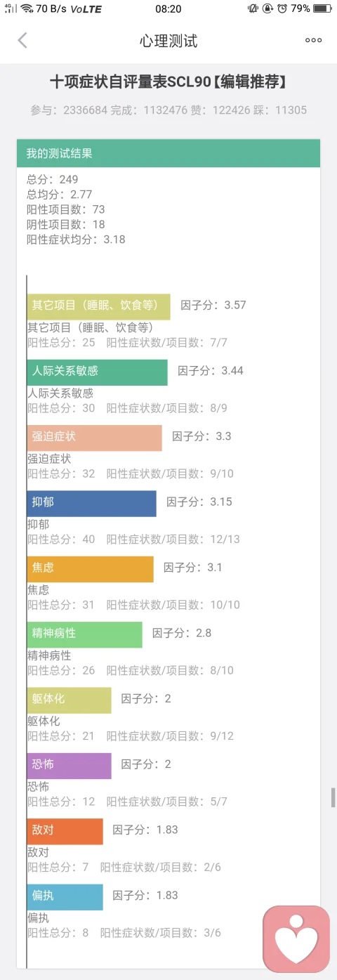Select the peach 强迫症状 bar
This screenshot has width=337, height=980.
(x=95, y=438)
